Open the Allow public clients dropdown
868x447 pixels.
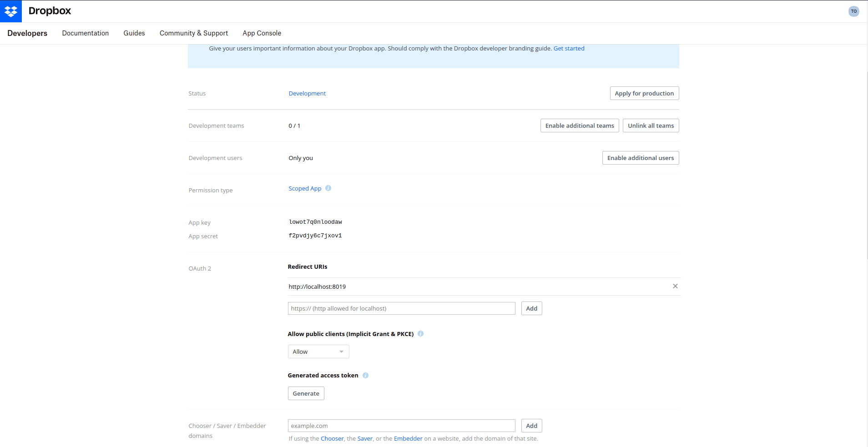(x=318, y=351)
